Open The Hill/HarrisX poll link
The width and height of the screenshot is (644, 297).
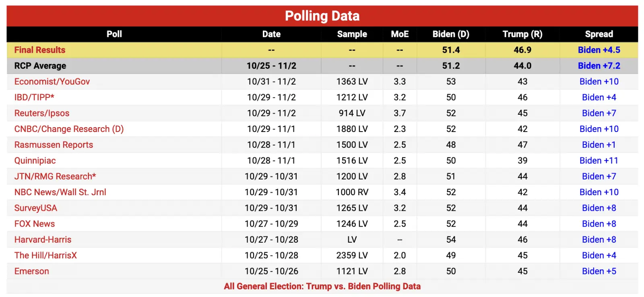[45, 256]
